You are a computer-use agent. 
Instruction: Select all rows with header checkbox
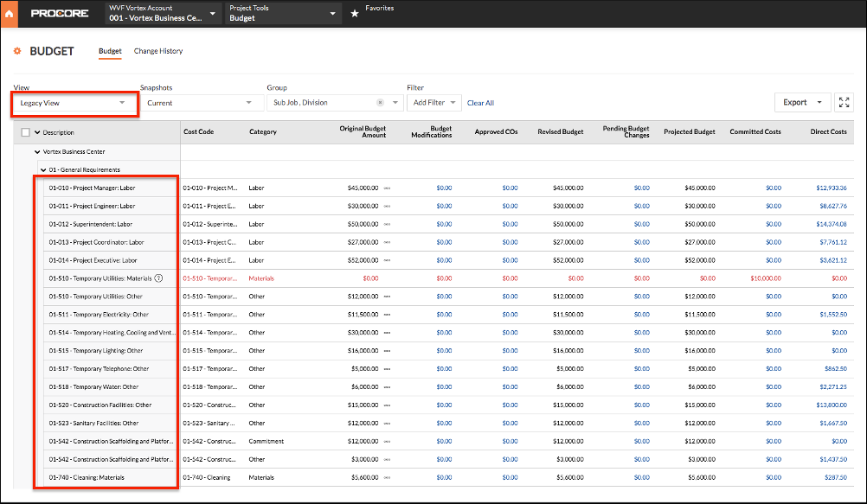[x=25, y=132]
